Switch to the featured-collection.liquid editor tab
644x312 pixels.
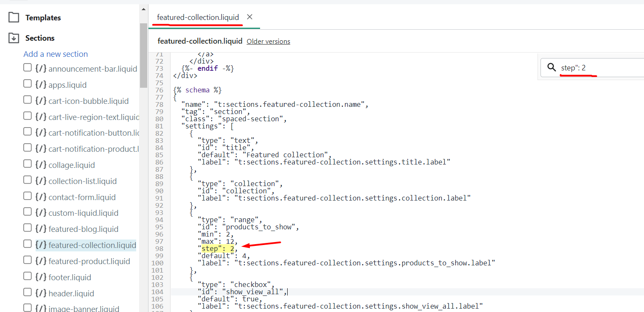tap(198, 17)
